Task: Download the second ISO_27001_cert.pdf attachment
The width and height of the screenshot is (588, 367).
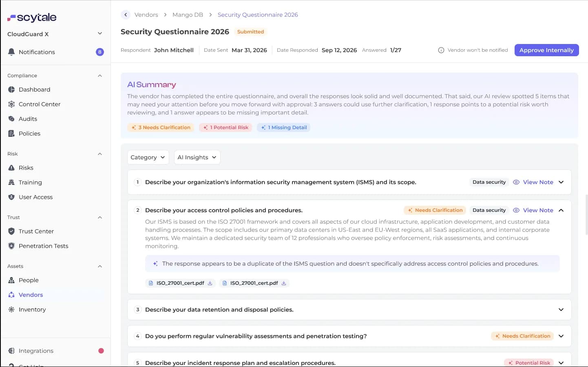Action: tap(284, 283)
